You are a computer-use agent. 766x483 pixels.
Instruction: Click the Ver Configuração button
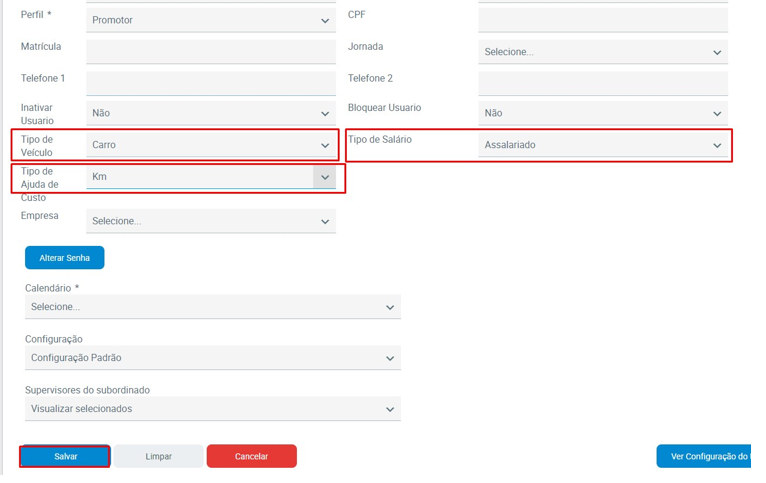[708, 456]
